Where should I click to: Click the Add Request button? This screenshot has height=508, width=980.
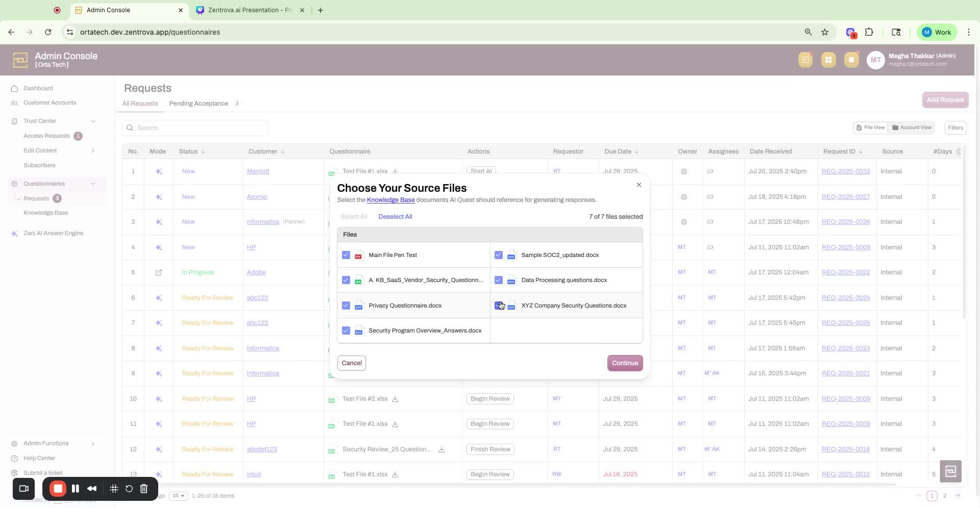tap(945, 100)
